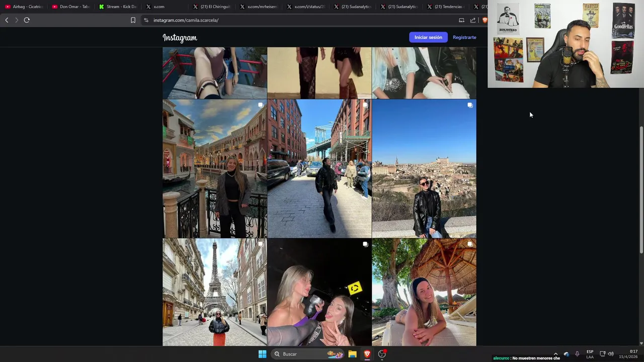Click Iniciar sesión button
The image size is (644, 362).
tap(428, 37)
